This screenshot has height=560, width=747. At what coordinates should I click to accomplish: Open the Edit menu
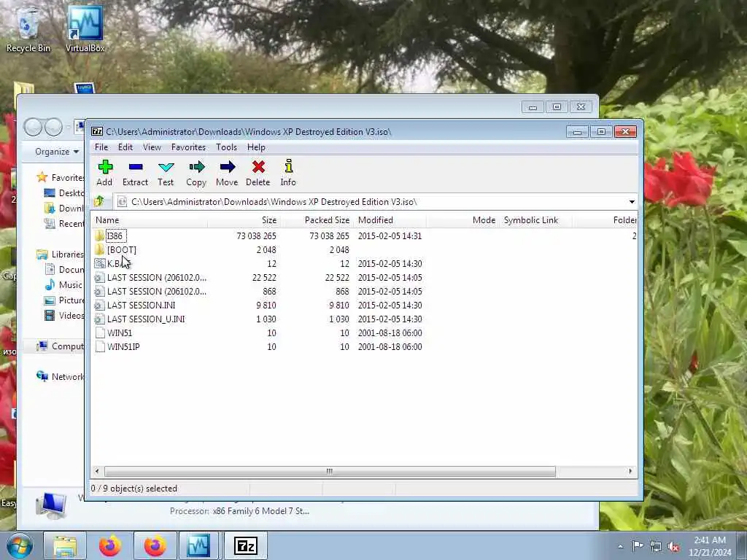point(125,147)
